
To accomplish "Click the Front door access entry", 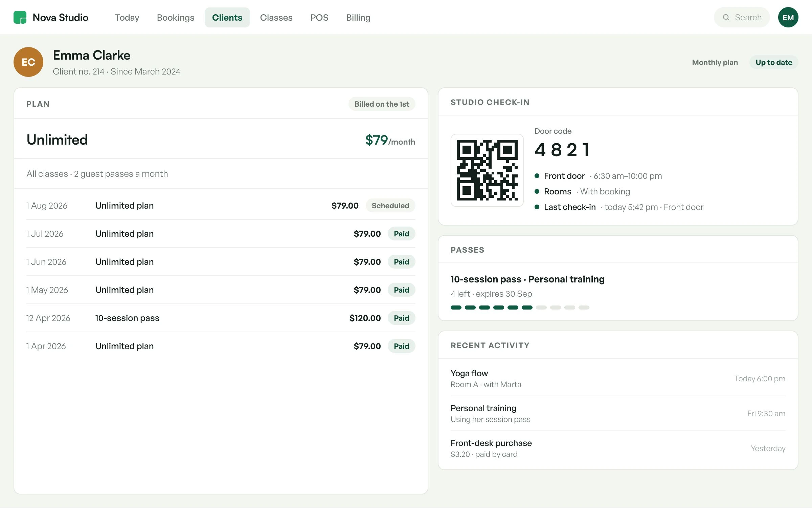I will coord(598,176).
